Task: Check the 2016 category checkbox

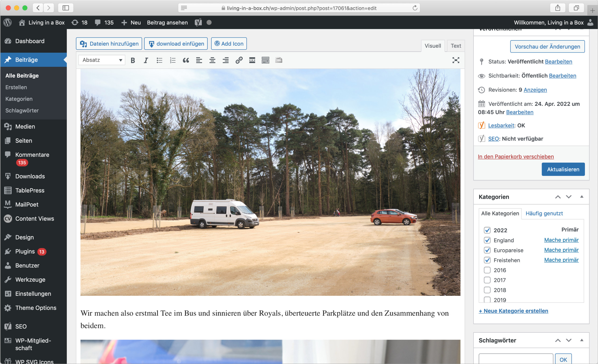Action: [487, 270]
